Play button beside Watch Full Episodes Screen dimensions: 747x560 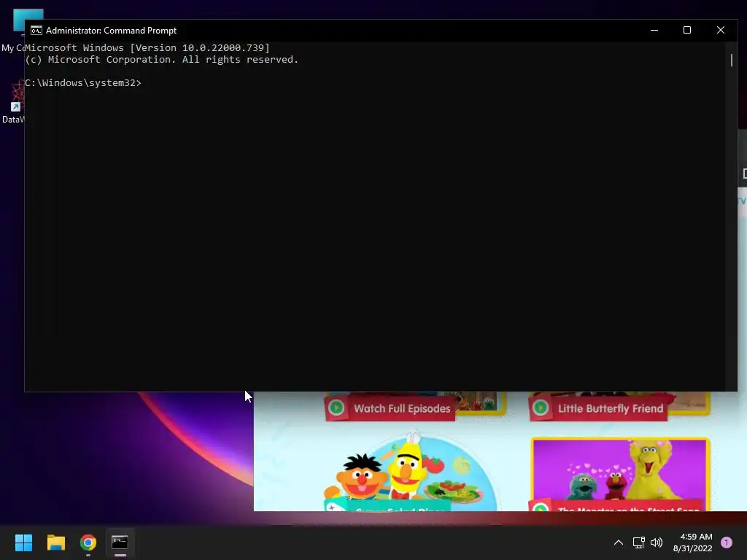click(x=336, y=408)
